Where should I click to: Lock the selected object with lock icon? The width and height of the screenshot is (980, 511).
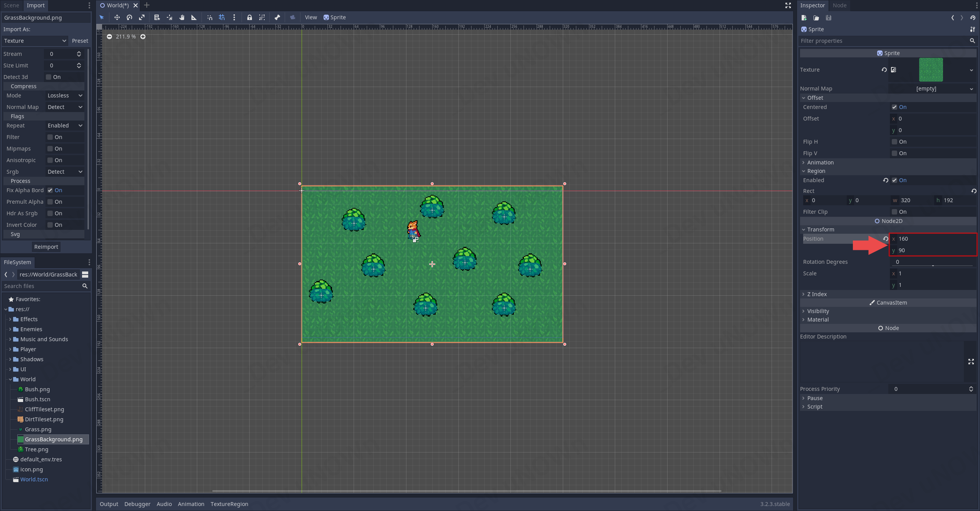[x=250, y=17]
